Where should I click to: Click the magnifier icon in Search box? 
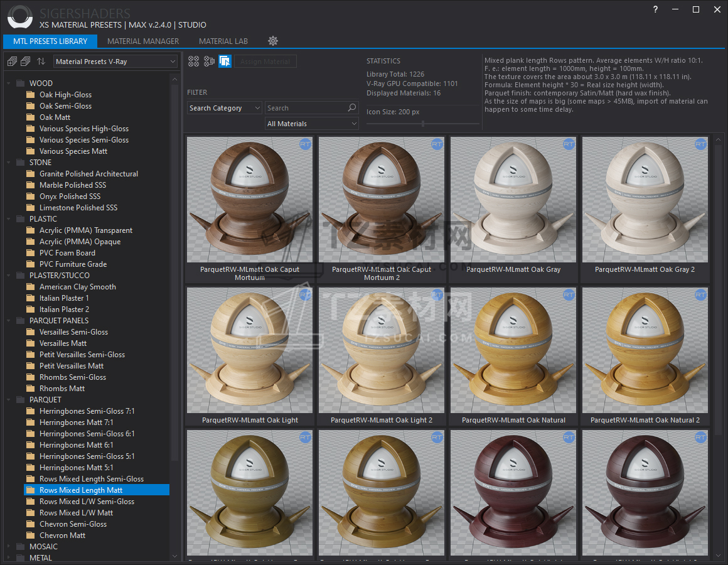352,108
